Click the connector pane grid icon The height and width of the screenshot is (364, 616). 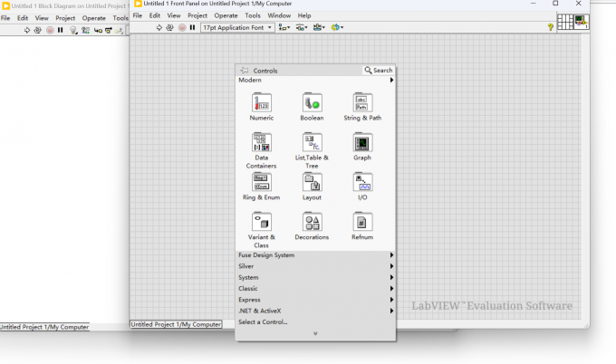click(x=565, y=22)
